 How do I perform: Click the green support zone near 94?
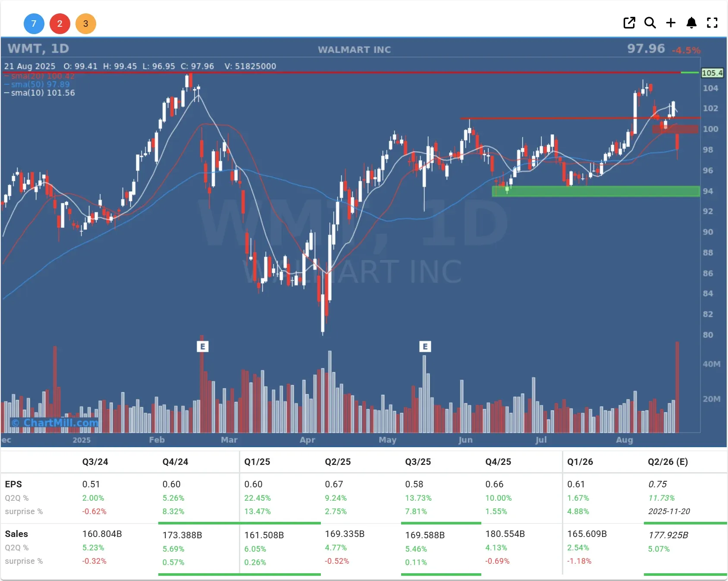596,191
